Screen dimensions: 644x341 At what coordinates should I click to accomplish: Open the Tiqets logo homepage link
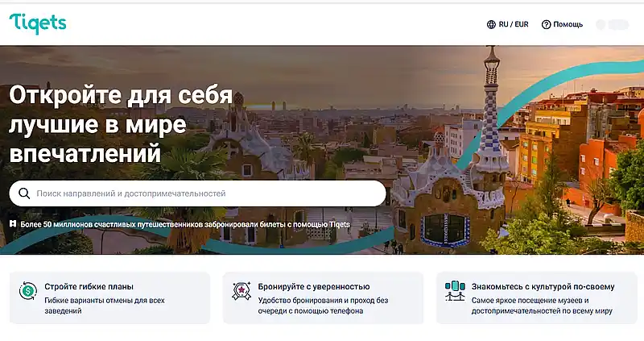(x=38, y=24)
